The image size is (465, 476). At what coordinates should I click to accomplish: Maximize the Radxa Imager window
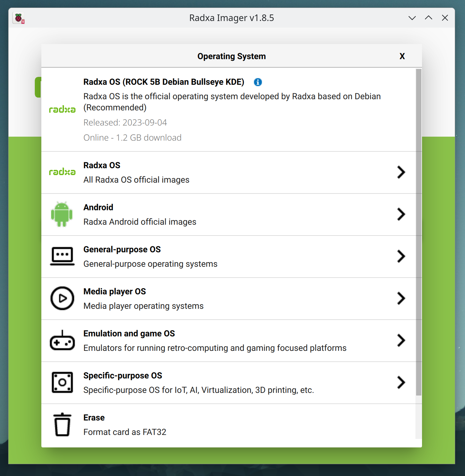tap(429, 18)
